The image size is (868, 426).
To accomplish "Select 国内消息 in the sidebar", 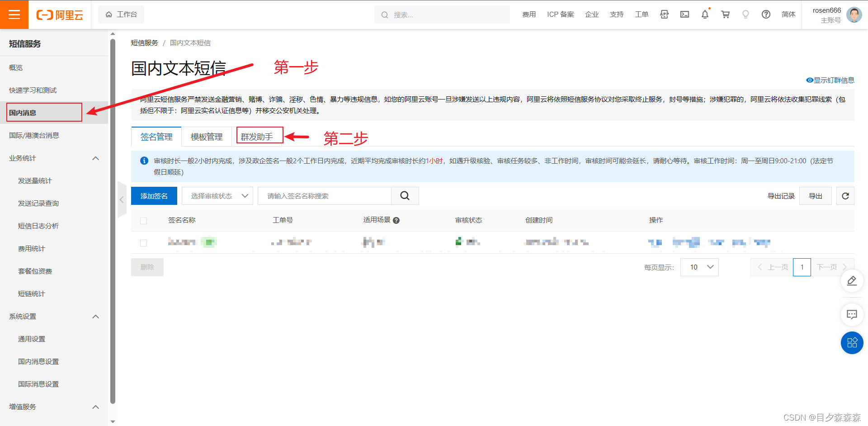I will click(54, 113).
